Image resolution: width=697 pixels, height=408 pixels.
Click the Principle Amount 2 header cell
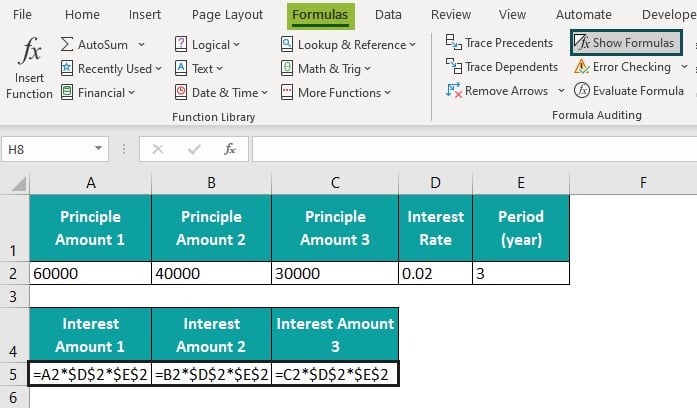pyautogui.click(x=212, y=228)
